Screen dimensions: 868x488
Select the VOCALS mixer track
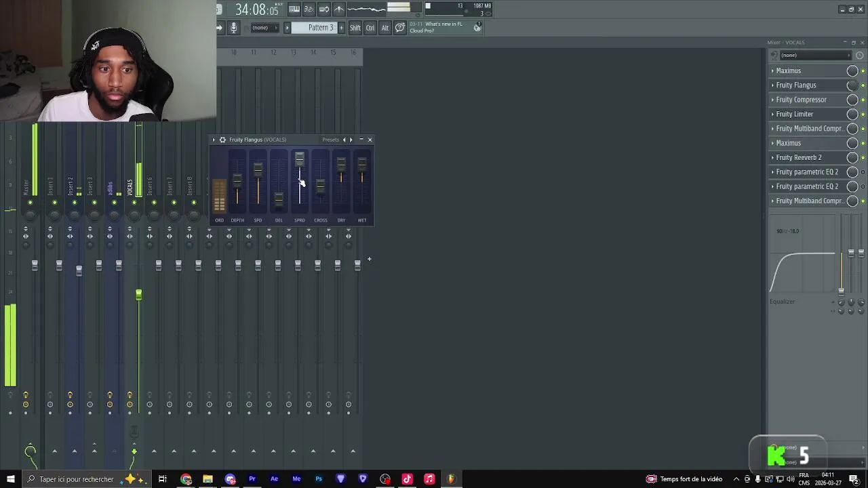click(x=130, y=188)
